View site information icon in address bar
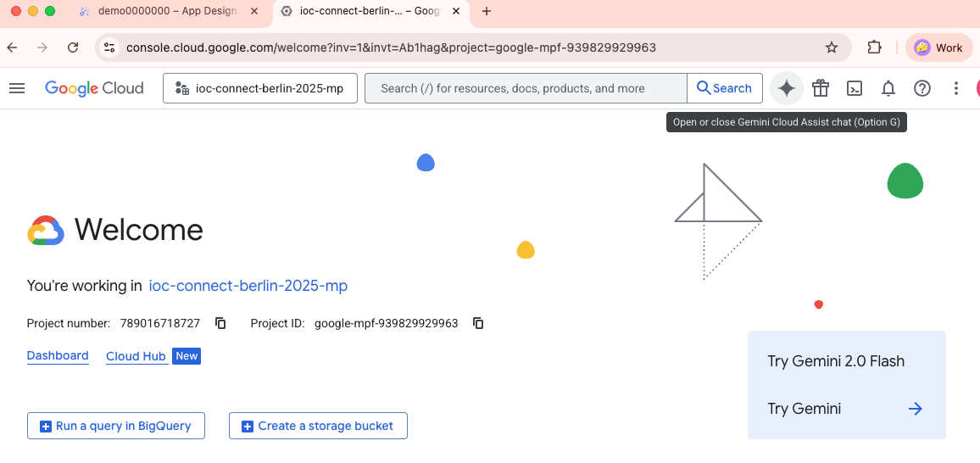 click(110, 47)
